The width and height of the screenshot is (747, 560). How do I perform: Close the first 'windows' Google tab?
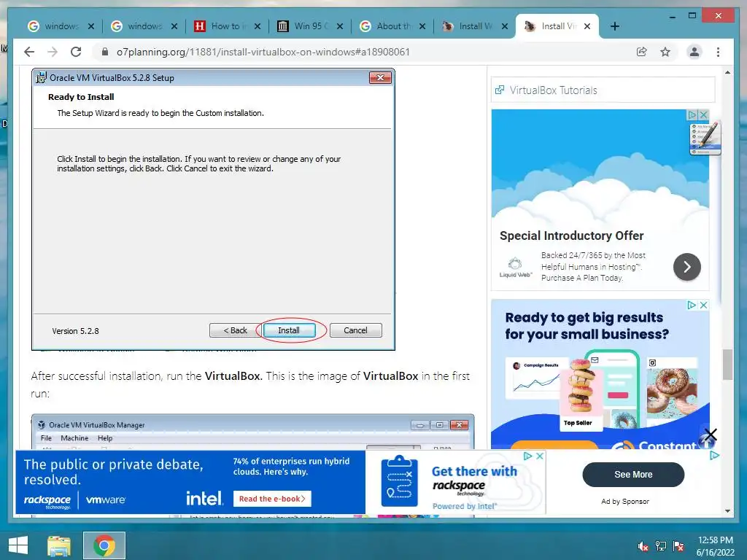(x=91, y=26)
